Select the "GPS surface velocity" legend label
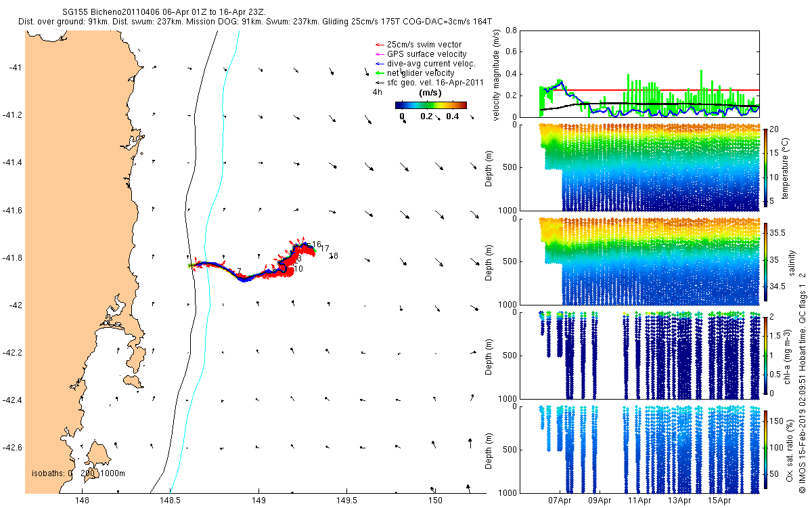812x508 pixels. click(x=426, y=54)
